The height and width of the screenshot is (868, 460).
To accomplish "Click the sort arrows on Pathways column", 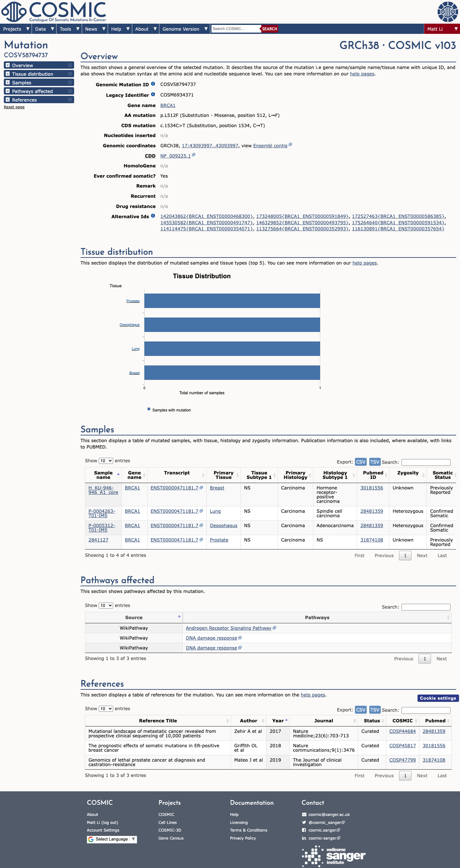I will [448, 617].
